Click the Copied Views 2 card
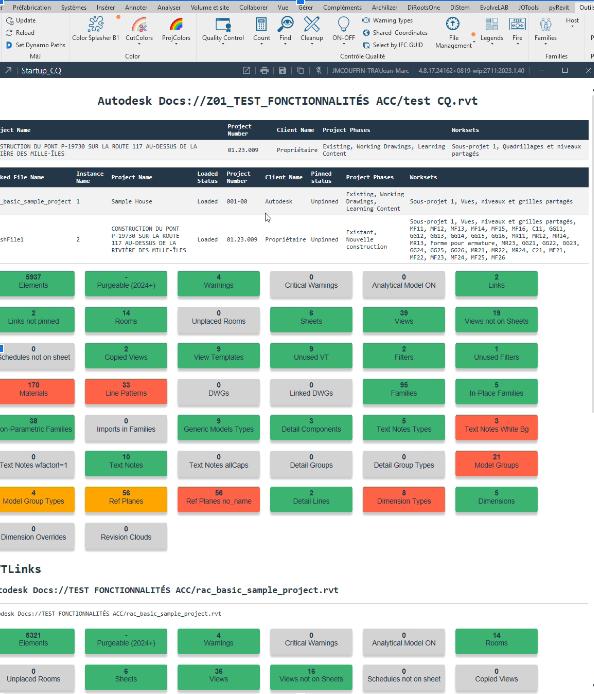The height and width of the screenshot is (694, 594). [x=126, y=355]
